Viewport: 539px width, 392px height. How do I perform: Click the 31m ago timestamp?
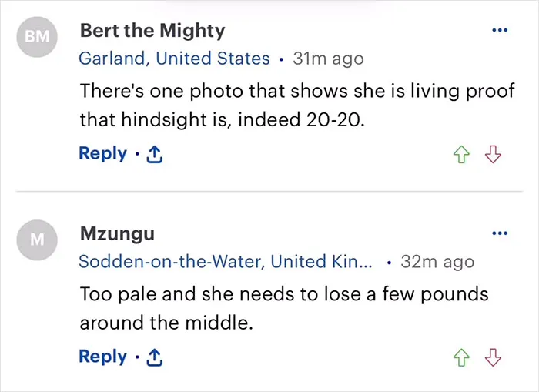point(328,59)
